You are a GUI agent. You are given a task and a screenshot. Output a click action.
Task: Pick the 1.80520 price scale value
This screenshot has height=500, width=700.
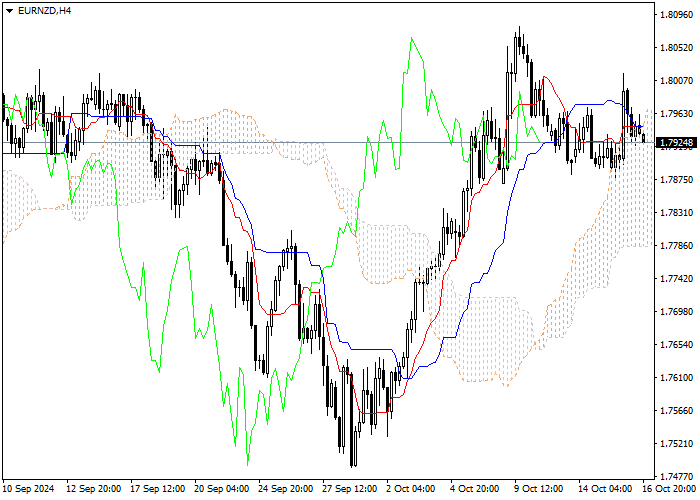[676, 48]
